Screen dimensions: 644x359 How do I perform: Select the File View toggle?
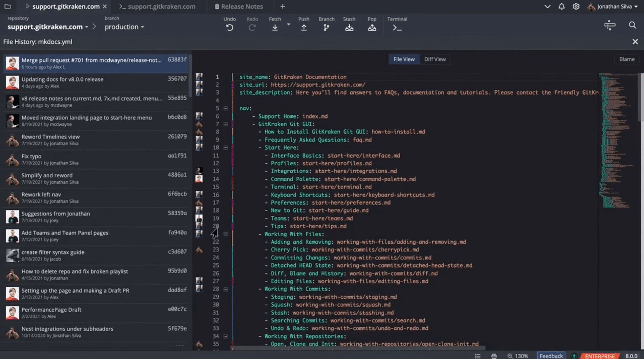coord(404,59)
